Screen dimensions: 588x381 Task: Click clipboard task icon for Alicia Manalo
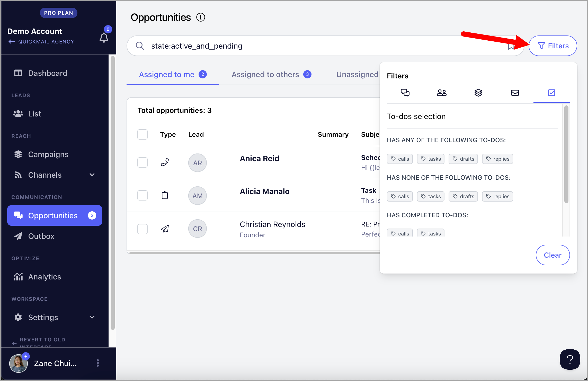pyautogui.click(x=165, y=195)
